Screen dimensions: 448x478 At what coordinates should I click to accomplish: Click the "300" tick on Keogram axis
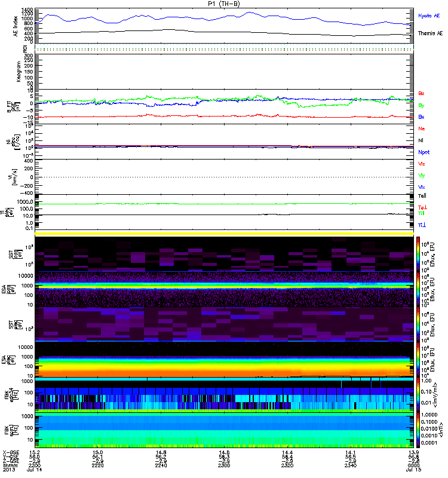(28, 56)
